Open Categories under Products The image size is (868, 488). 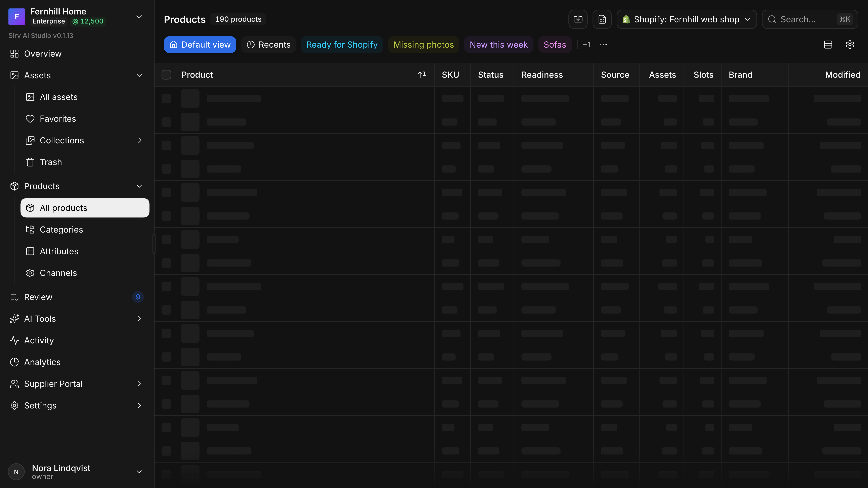coord(85,229)
